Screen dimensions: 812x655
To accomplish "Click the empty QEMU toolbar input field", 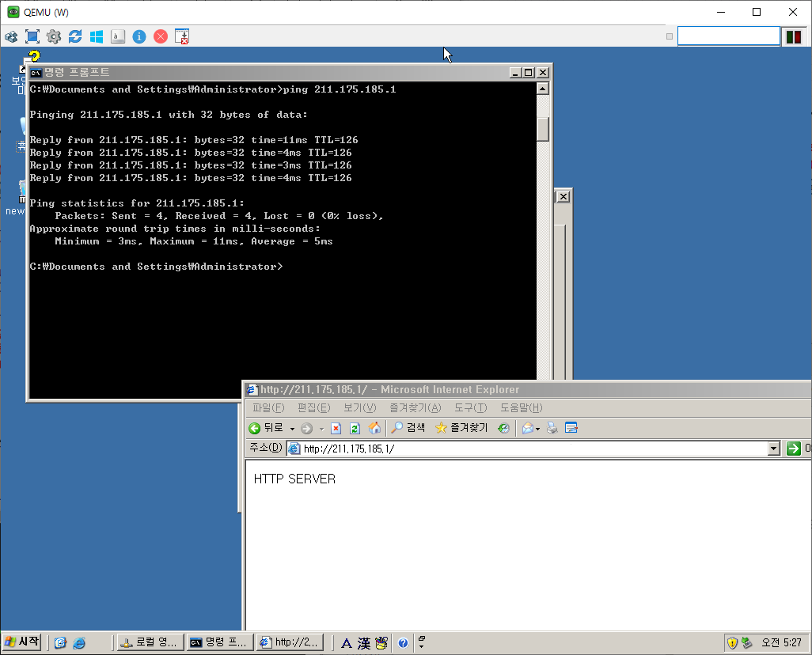I will point(729,36).
